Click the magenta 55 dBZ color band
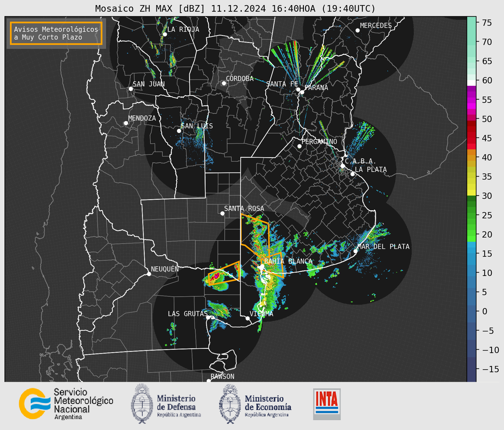The width and height of the screenshot is (504, 430). pyautogui.click(x=471, y=100)
